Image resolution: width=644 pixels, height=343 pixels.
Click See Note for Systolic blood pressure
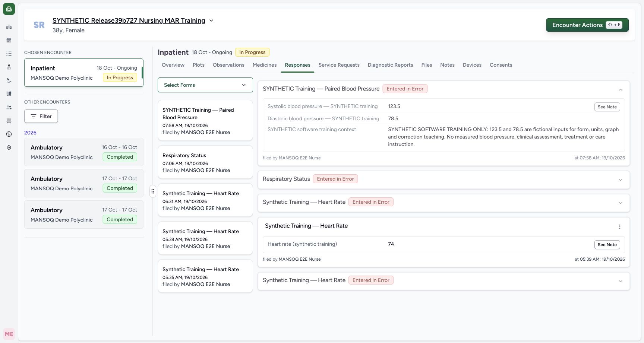click(x=607, y=107)
